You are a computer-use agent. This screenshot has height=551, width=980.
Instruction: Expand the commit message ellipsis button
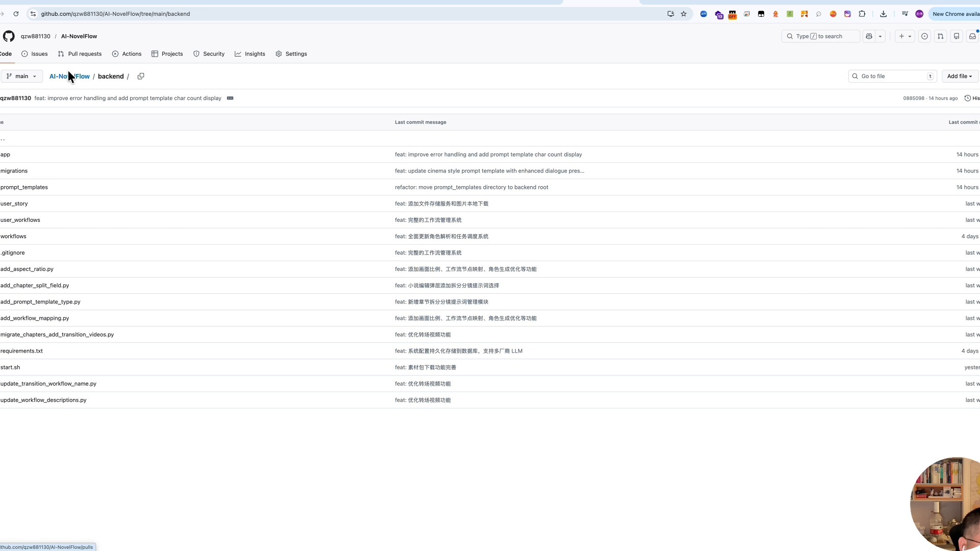point(230,98)
